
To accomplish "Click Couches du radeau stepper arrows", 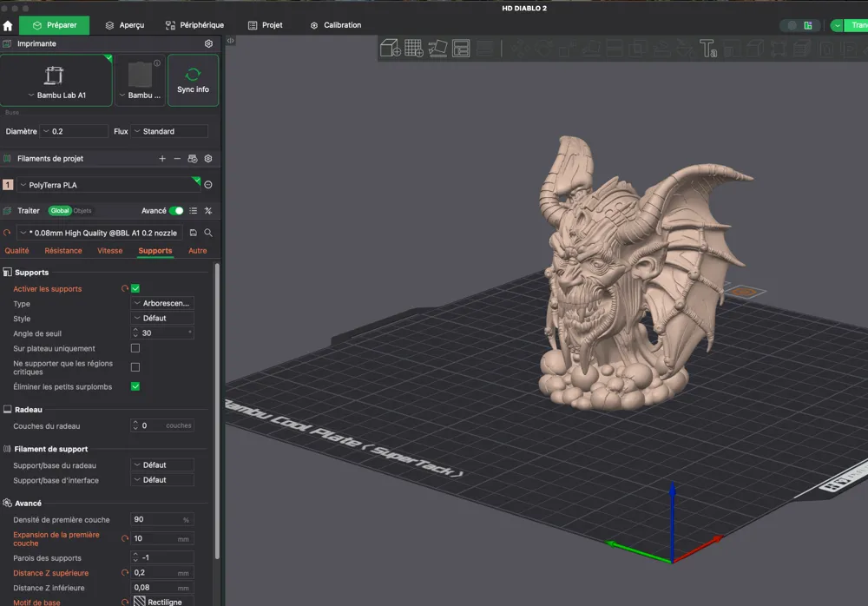I will point(135,425).
